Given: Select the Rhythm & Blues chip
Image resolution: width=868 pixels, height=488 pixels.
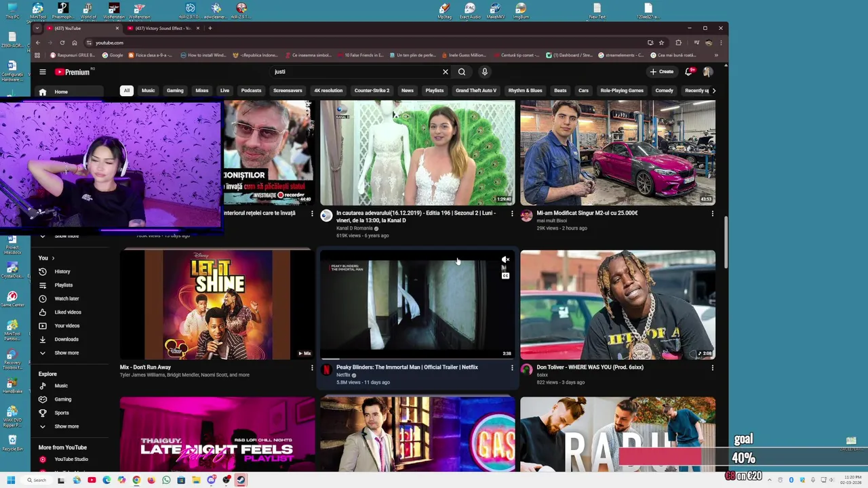Looking at the screenshot, I should click(x=525, y=91).
